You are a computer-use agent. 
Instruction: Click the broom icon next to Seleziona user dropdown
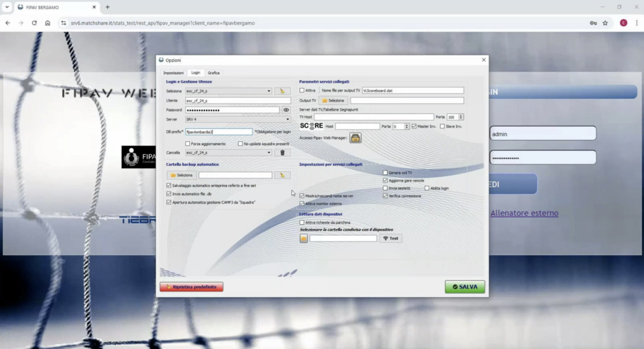tap(282, 91)
